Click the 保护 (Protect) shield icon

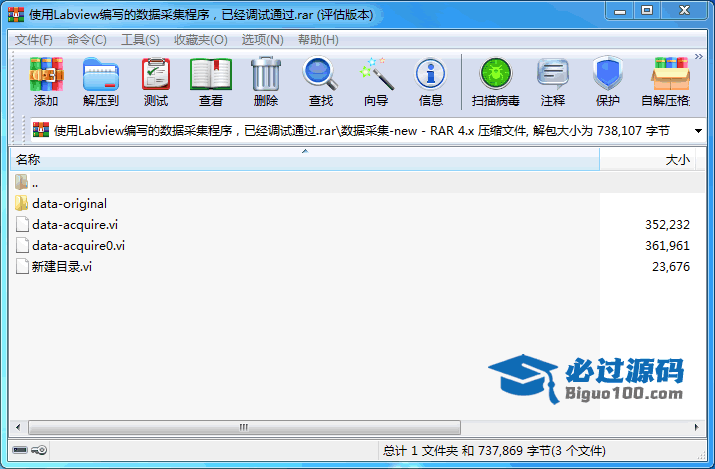(x=607, y=81)
